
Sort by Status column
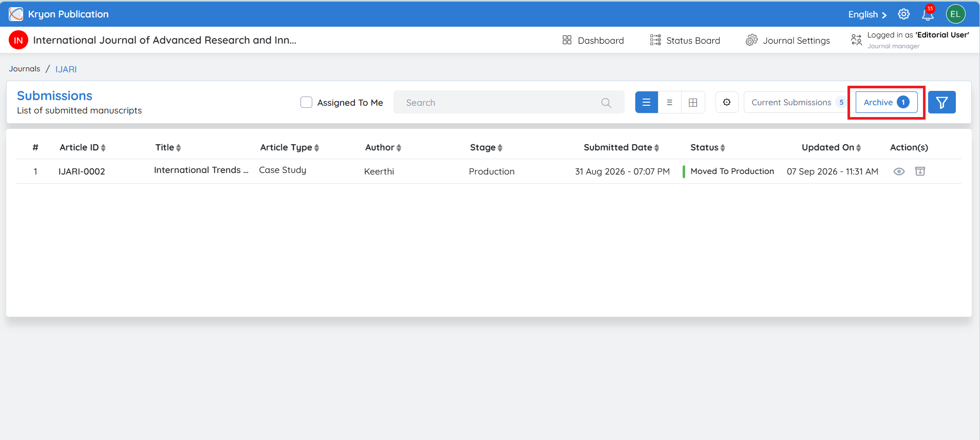pyautogui.click(x=708, y=147)
